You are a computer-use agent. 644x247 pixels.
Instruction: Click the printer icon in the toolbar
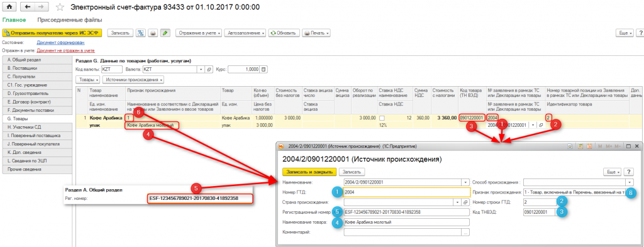click(x=153, y=33)
